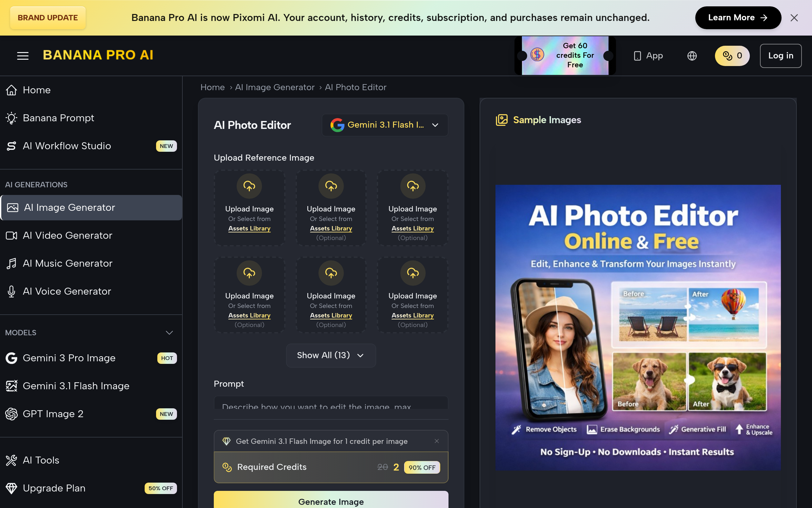Click the diamond icon in credit notice
This screenshot has width=812, height=508.
coord(226,441)
